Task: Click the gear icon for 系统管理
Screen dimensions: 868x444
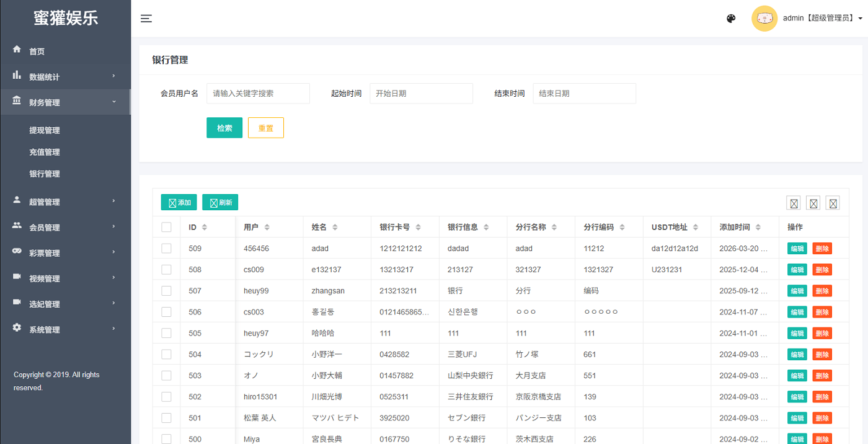Action: click(x=17, y=327)
